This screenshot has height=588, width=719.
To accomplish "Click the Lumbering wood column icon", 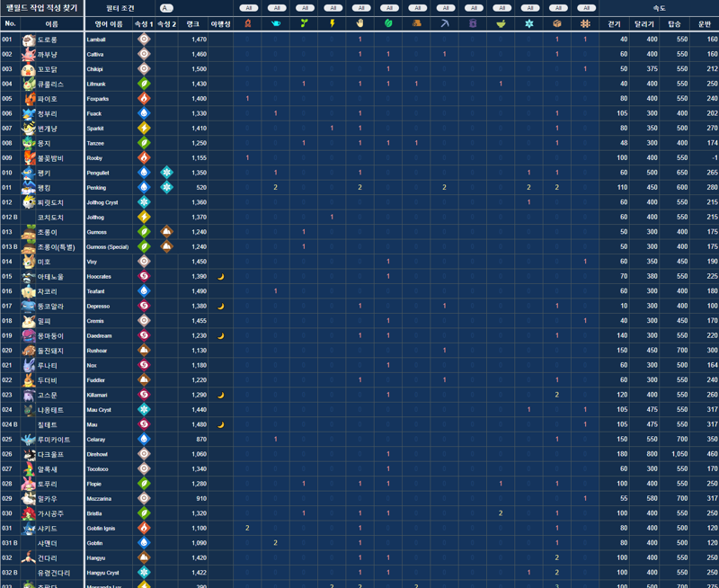I will click(x=416, y=23).
